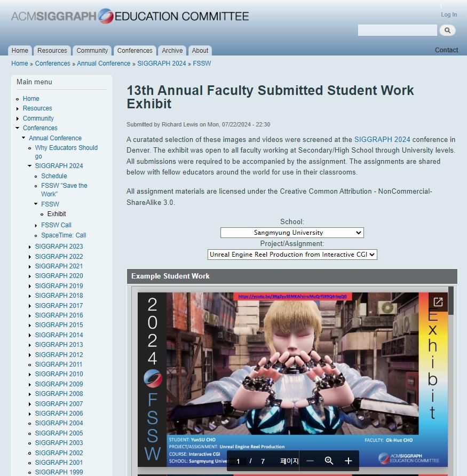The image size is (467, 476).
Task: Open SIGGRAPH 2010 in sidebar
Action: click(59, 374)
